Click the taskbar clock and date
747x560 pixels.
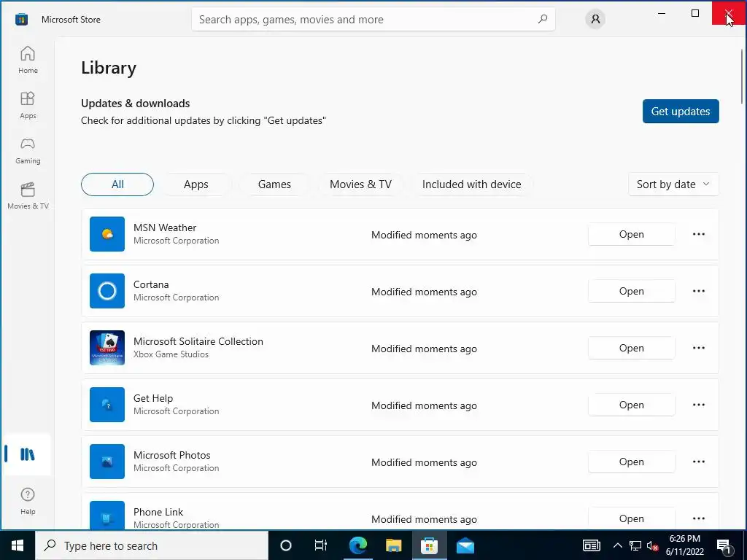(684, 545)
